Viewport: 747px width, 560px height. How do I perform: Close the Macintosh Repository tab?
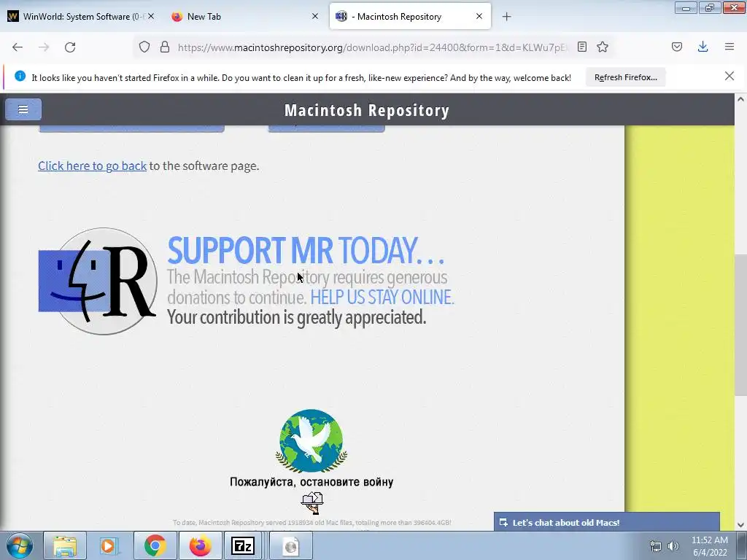pyautogui.click(x=479, y=16)
